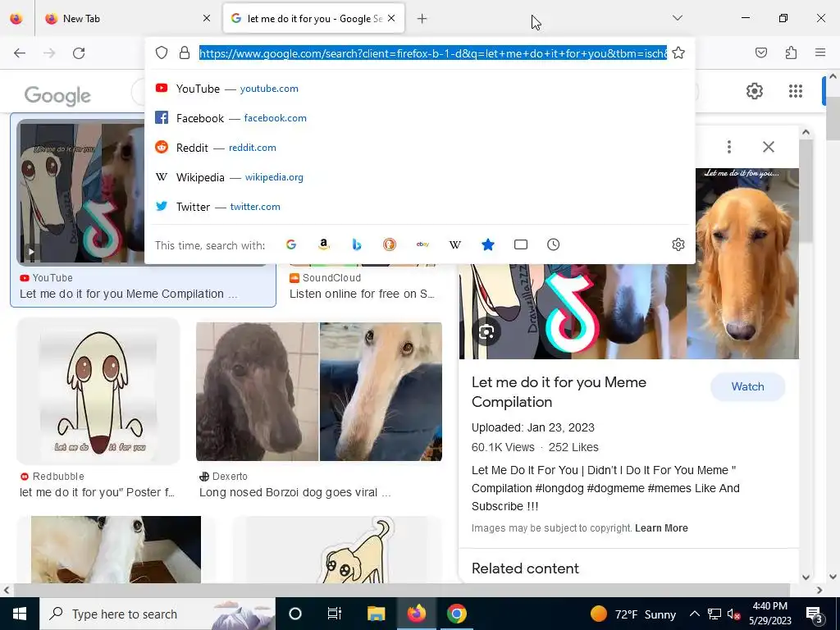Open the Redbubble poster result thumbnail
The image size is (840, 630).
[98, 391]
